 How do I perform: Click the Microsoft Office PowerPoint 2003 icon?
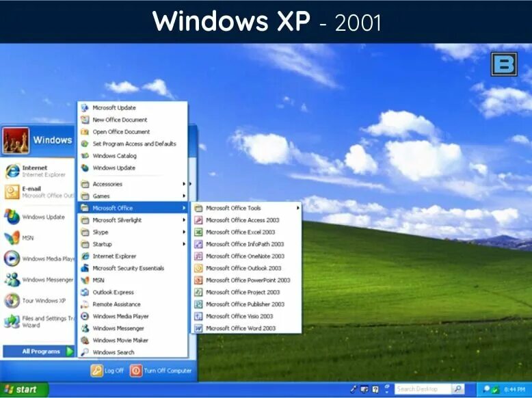tap(198, 280)
